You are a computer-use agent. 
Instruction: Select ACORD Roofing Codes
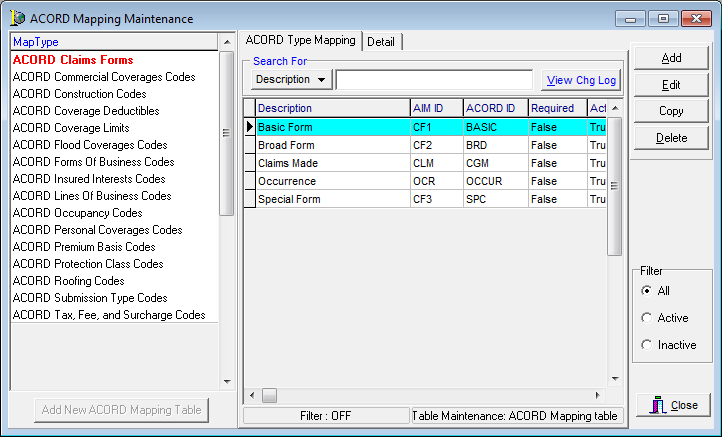(114, 281)
